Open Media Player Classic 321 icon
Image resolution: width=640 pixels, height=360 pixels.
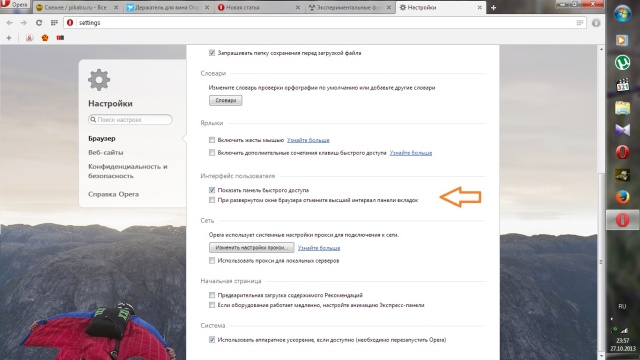tap(622, 85)
